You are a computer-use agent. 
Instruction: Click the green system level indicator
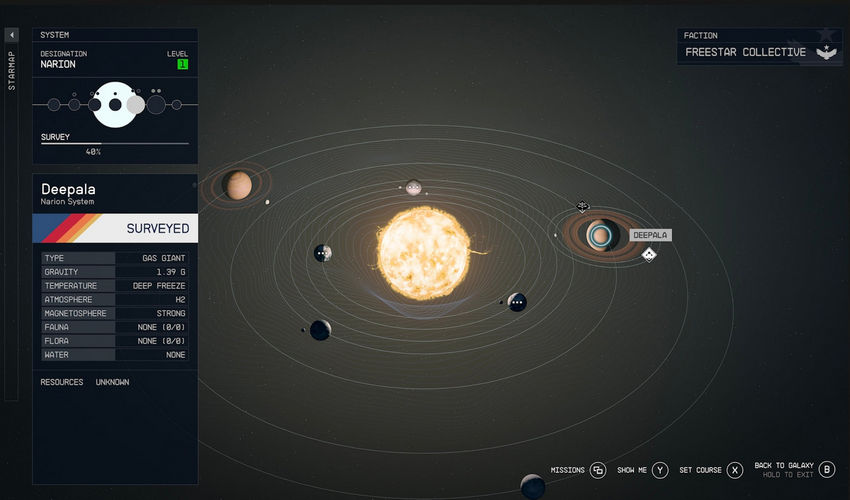pos(183,64)
